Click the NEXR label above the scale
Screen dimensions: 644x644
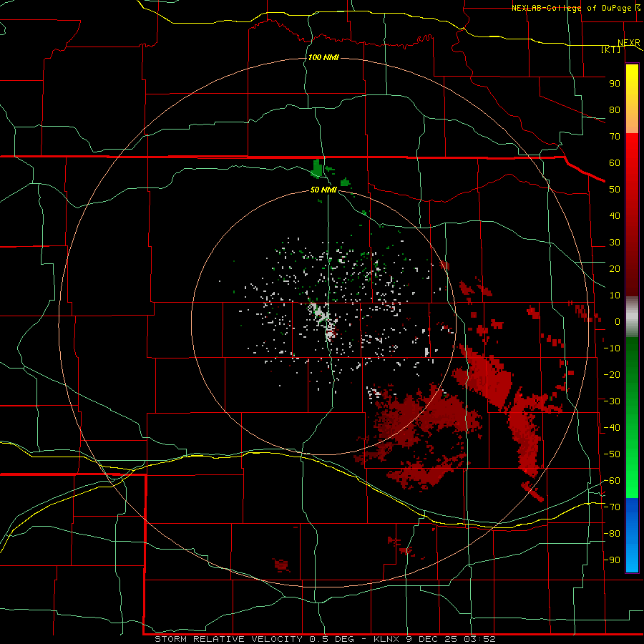tap(629, 43)
